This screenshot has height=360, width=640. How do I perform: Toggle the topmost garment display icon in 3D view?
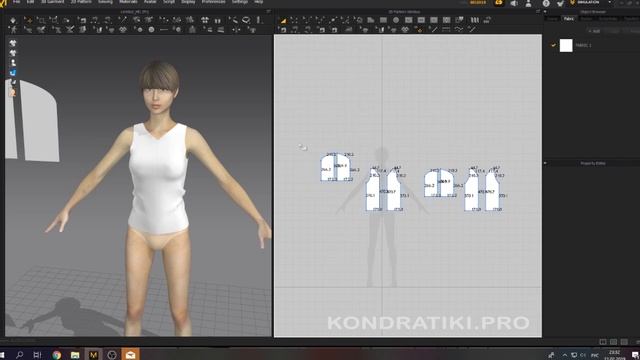(x=13, y=43)
